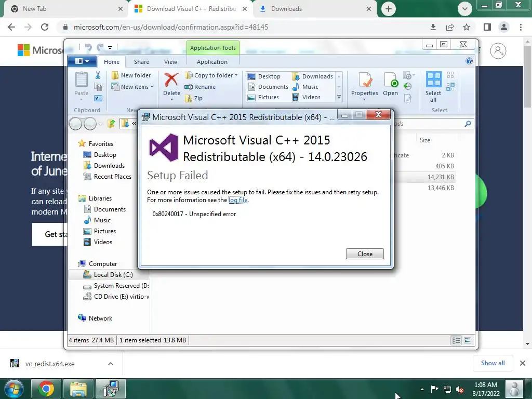Click the Zip button
Screen dimensions: 532x399
pos(193,98)
